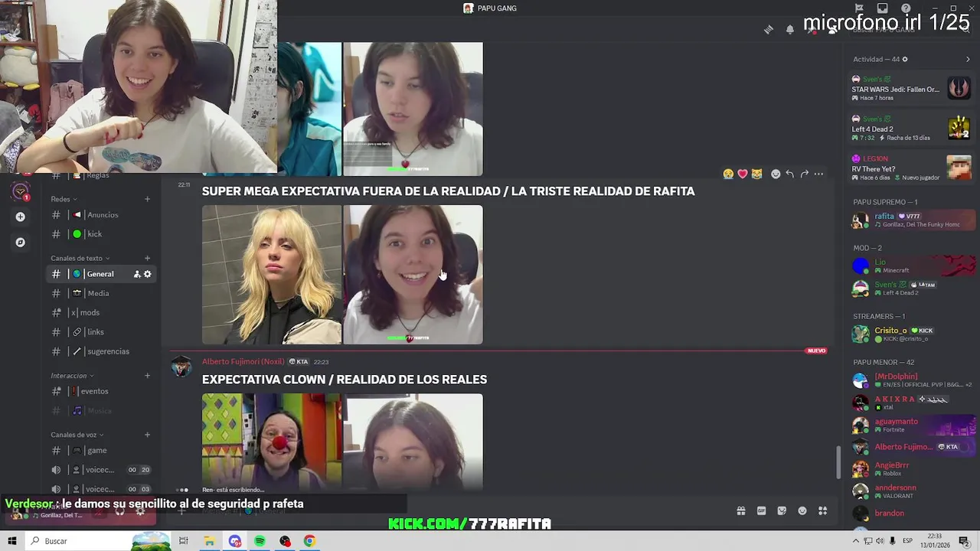Enlarge the clown image thumbnail

(272, 442)
